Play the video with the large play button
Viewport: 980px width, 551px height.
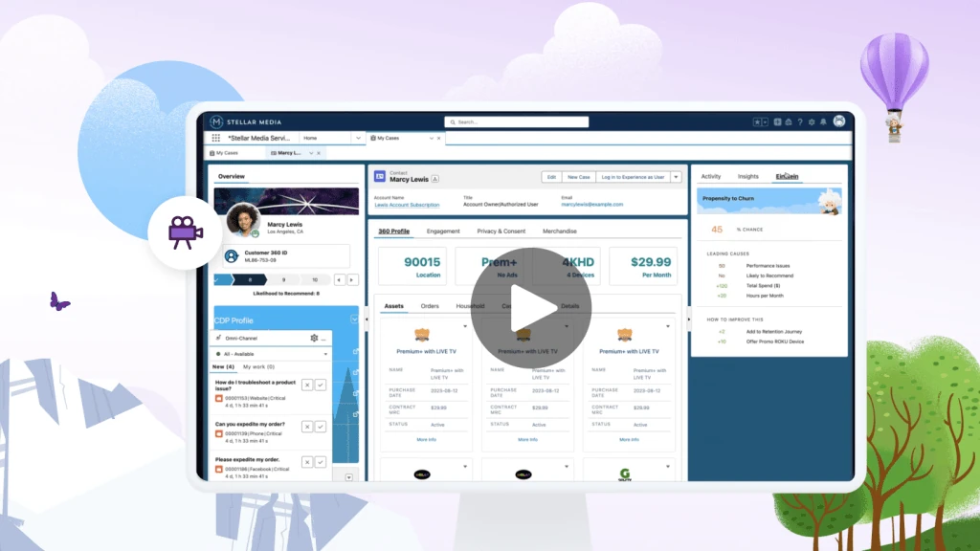[531, 307]
